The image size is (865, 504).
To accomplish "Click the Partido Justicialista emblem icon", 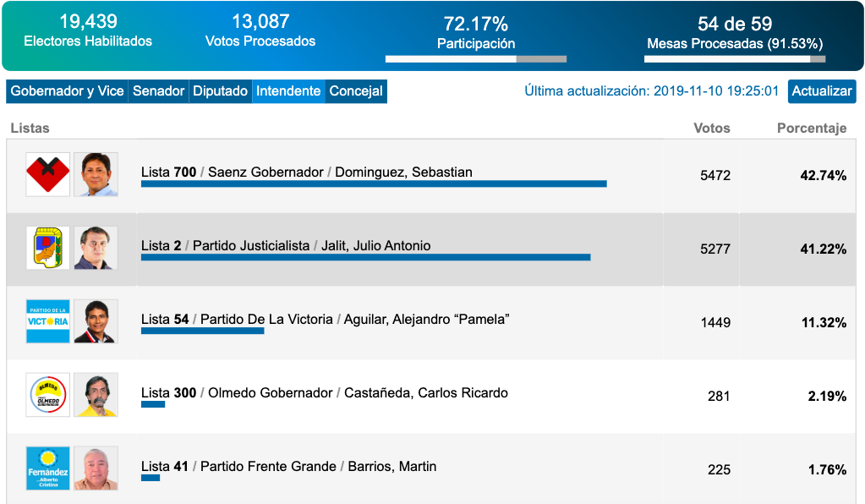I will (x=47, y=248).
